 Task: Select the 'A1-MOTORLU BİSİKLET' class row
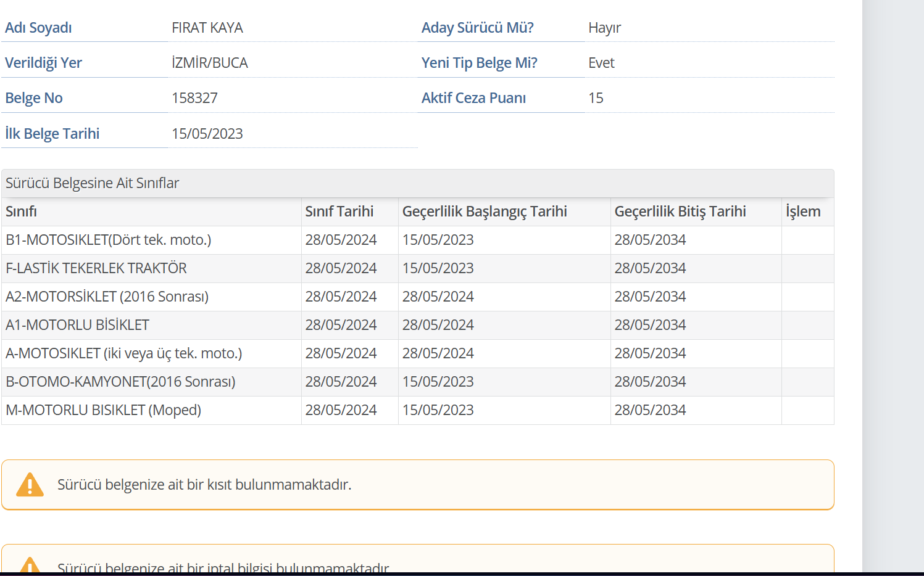pos(418,325)
